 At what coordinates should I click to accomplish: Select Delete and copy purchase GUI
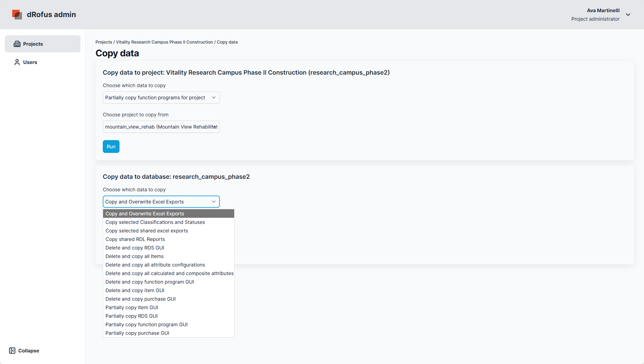pos(169,299)
